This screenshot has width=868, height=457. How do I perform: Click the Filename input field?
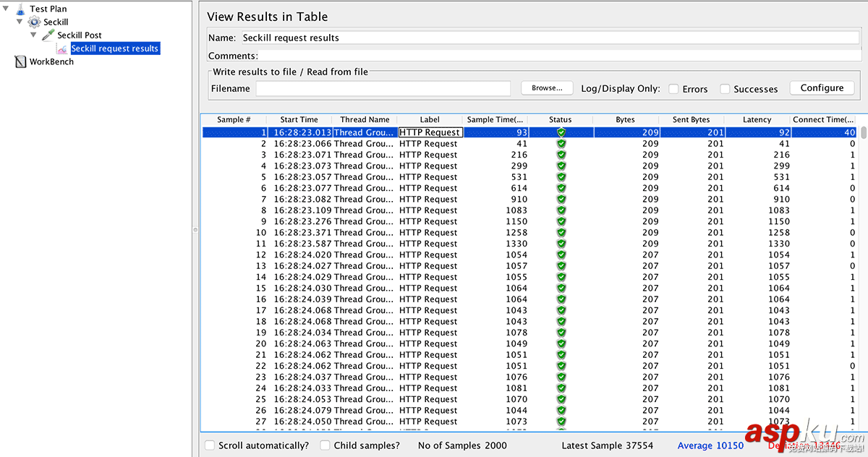pos(383,88)
